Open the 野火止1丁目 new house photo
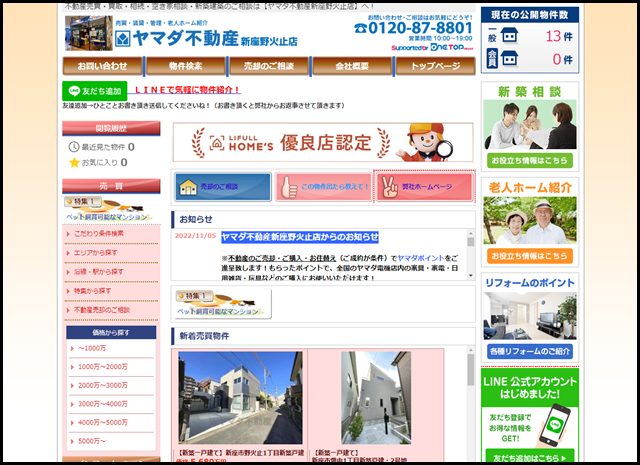 [241, 398]
